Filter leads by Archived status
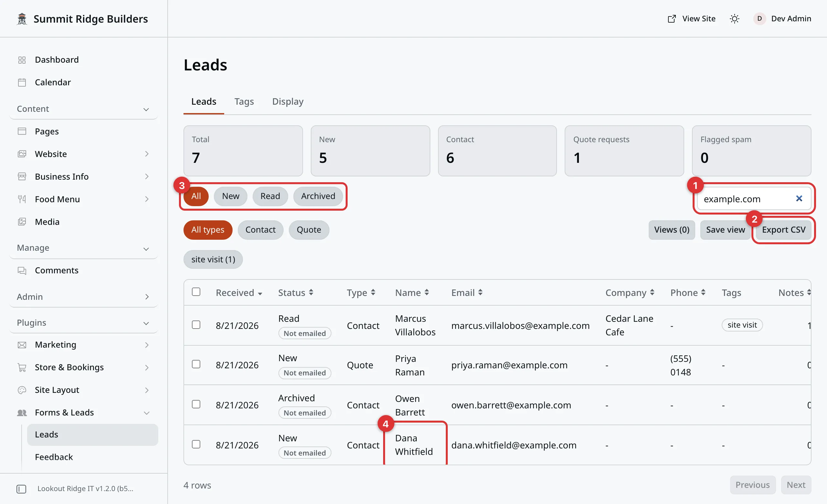This screenshot has height=504, width=827. tap(318, 196)
